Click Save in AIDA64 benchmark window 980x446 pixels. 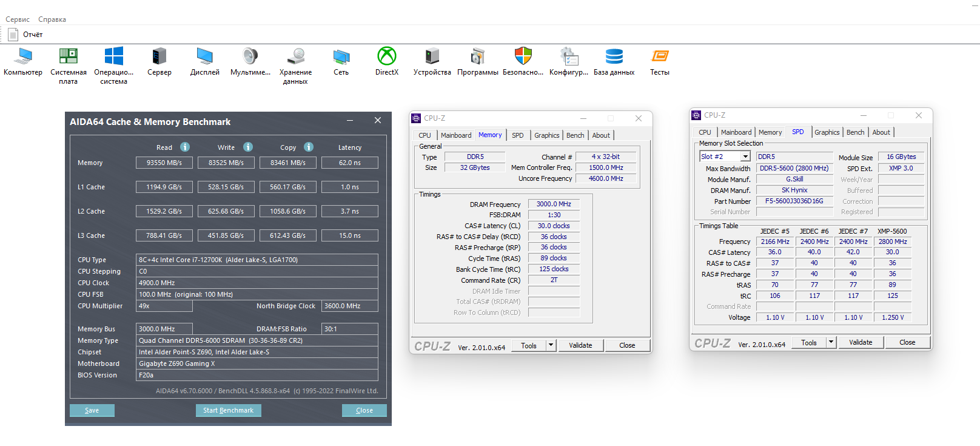pyautogui.click(x=92, y=411)
